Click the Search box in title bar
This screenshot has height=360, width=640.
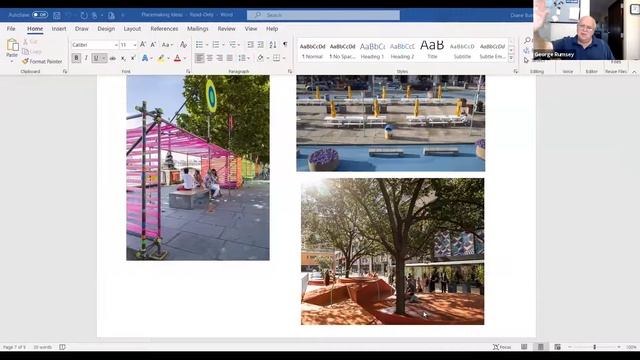click(x=323, y=15)
